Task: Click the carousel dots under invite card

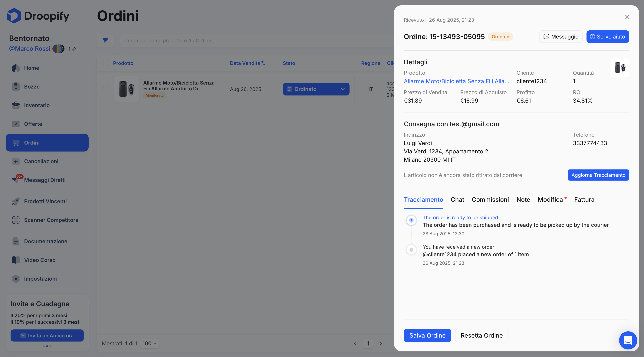Action: point(47,346)
